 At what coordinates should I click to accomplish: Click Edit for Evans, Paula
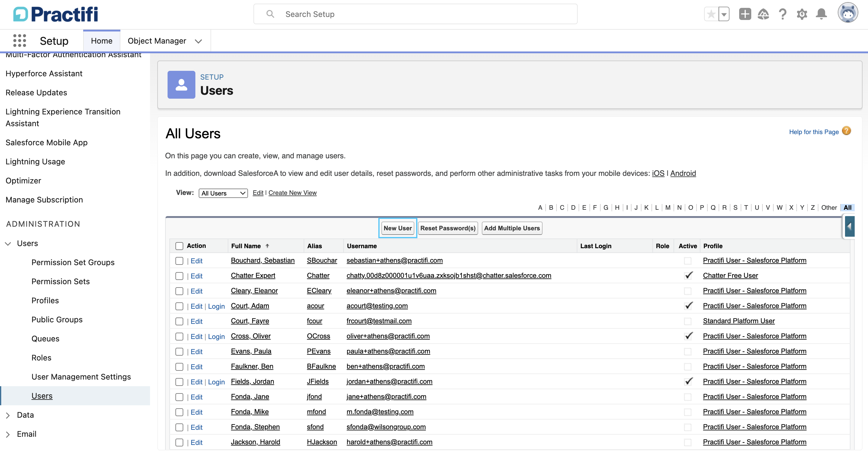click(197, 352)
